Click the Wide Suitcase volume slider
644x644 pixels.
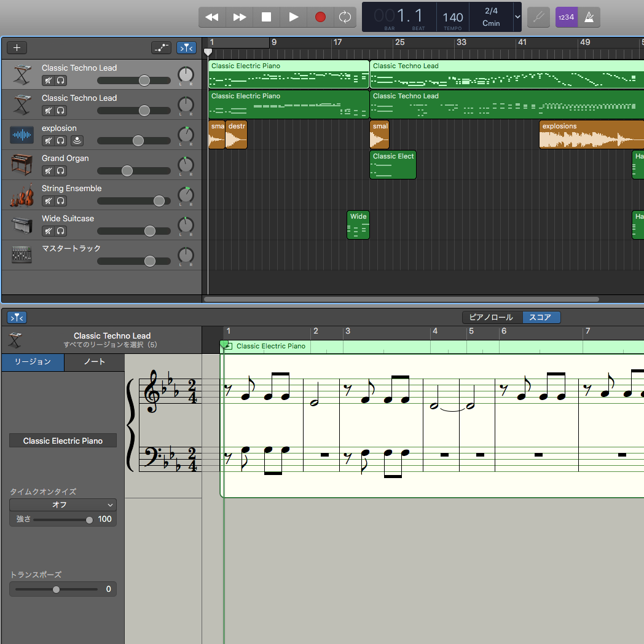[134, 231]
